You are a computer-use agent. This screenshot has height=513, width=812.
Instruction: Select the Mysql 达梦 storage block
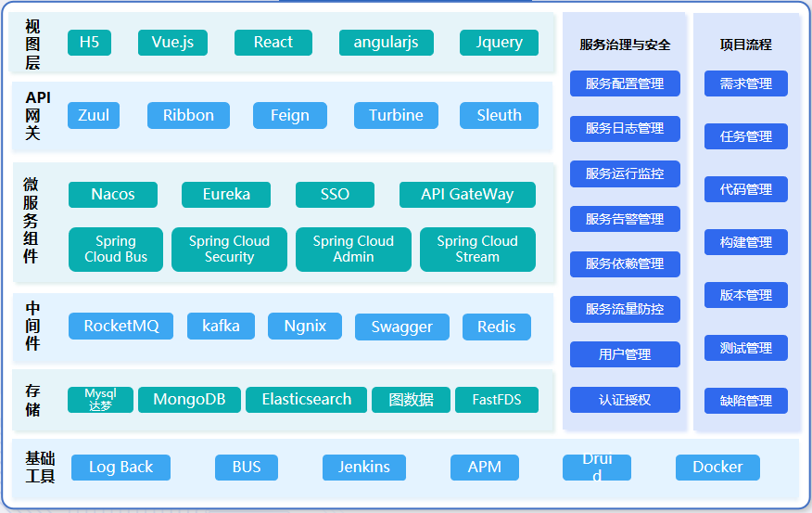coord(100,400)
